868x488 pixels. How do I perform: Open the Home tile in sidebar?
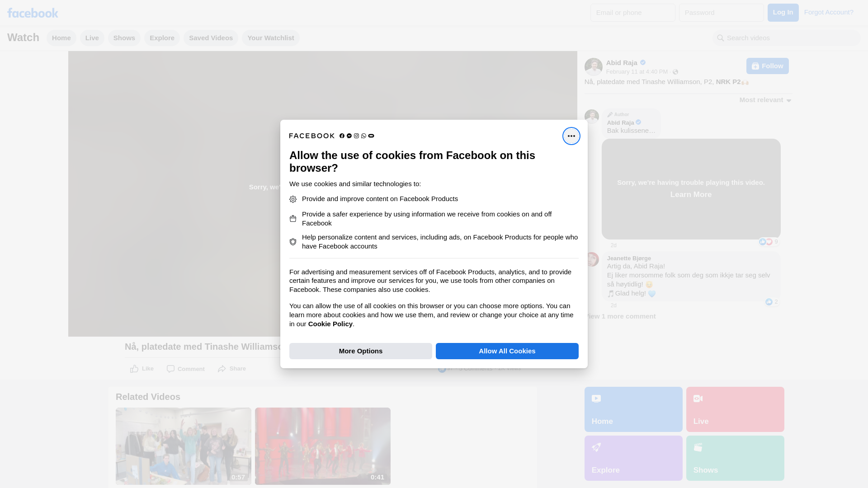click(x=633, y=409)
